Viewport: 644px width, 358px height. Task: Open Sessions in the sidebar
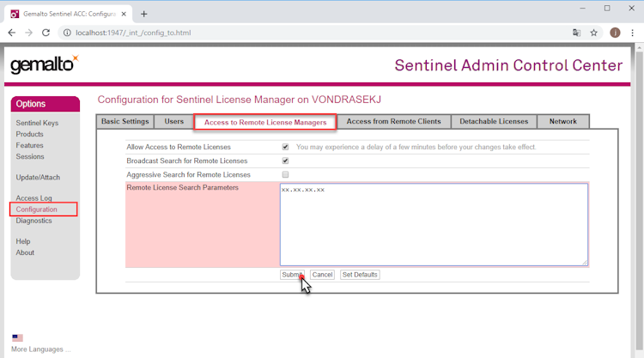pos(30,156)
